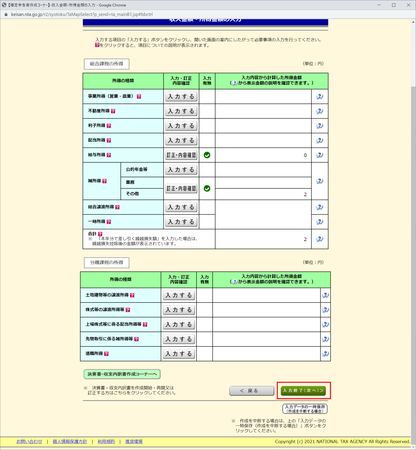Click 入力する button for 土地建物等の譲渡所得
The height and width of the screenshot is (450, 416).
179,295
